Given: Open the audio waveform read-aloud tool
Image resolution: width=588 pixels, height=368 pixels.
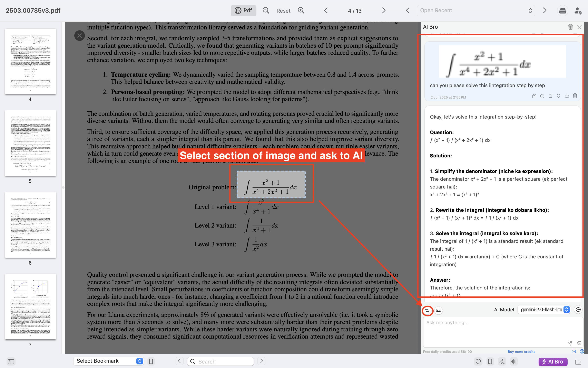Looking at the screenshot, I should click(514, 362).
